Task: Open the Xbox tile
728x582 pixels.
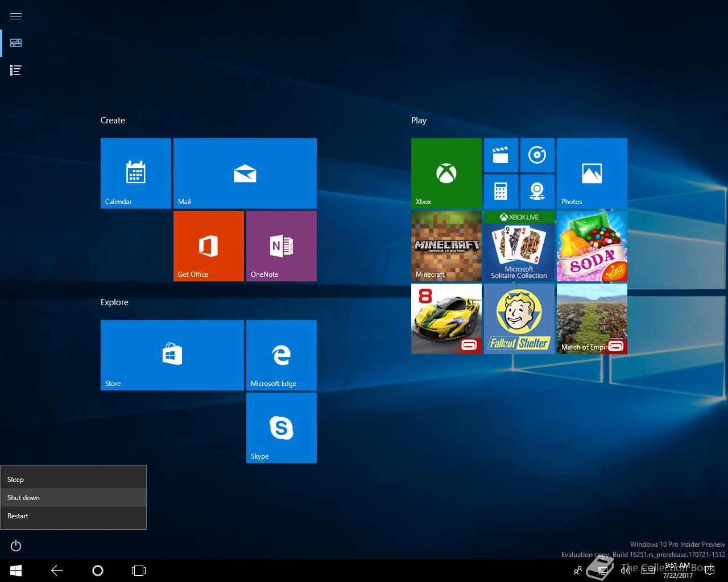Action: (446, 173)
